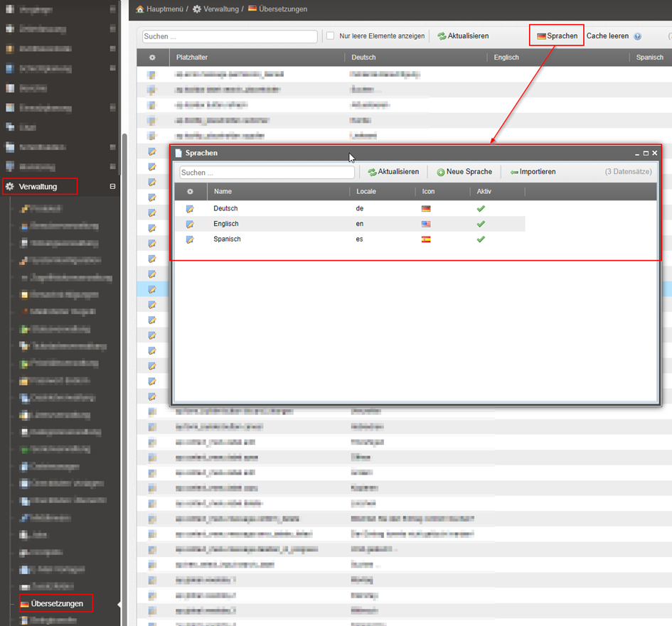Select Verwaltung in the sidebar menu
Viewport: 672px width, 626px height.
click(x=38, y=187)
